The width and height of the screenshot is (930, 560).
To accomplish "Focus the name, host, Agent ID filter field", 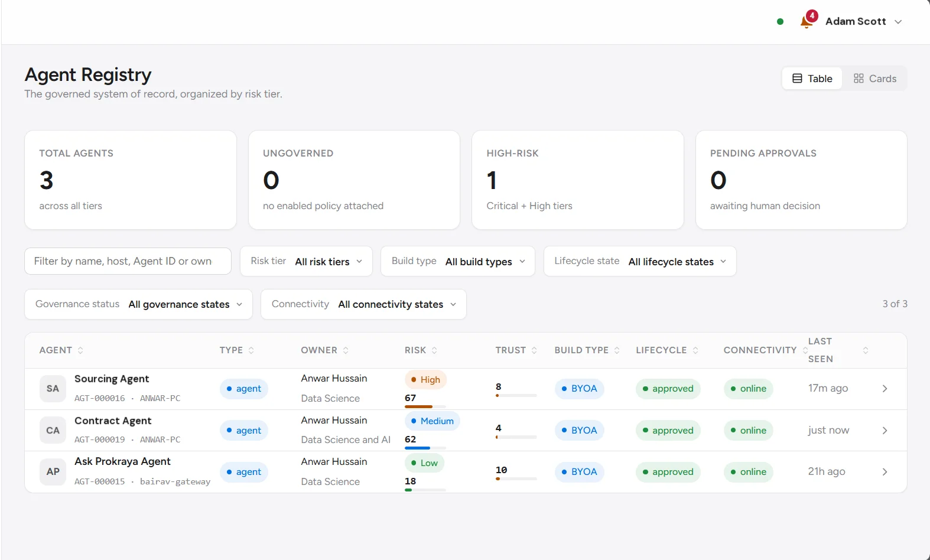I will (x=128, y=261).
